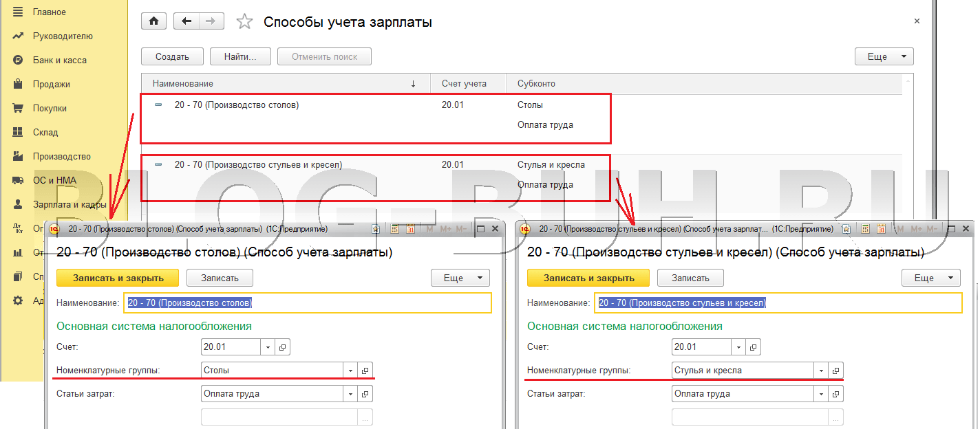Screen dimensions: 980x429
Task: Expand Счет dropdown in Производство столов form
Action: [268, 347]
